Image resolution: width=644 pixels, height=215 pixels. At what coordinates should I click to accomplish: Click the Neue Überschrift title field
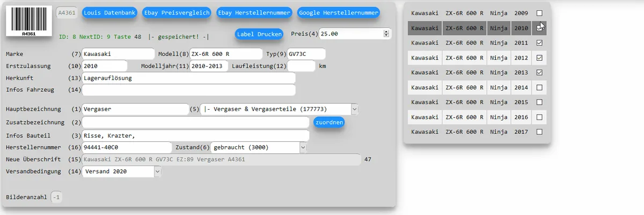[x=222, y=159]
